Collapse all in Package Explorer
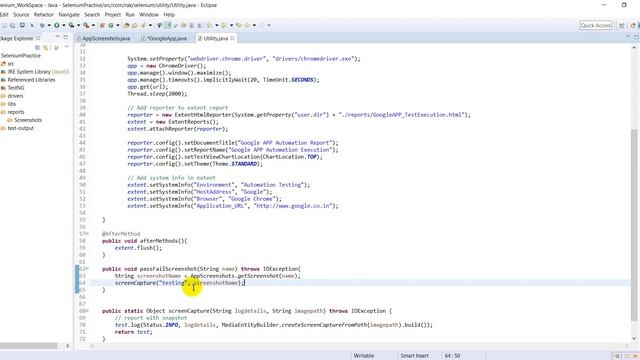 pos(37,48)
